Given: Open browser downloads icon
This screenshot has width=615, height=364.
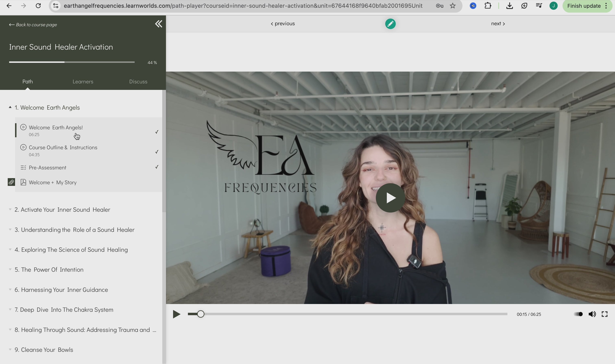Looking at the screenshot, I should [509, 6].
